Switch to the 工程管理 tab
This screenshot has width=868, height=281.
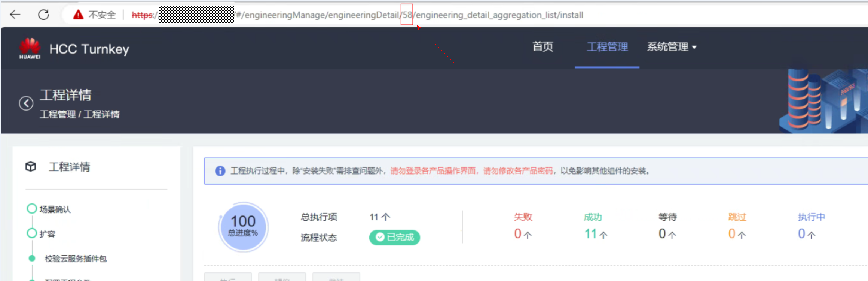pos(607,47)
